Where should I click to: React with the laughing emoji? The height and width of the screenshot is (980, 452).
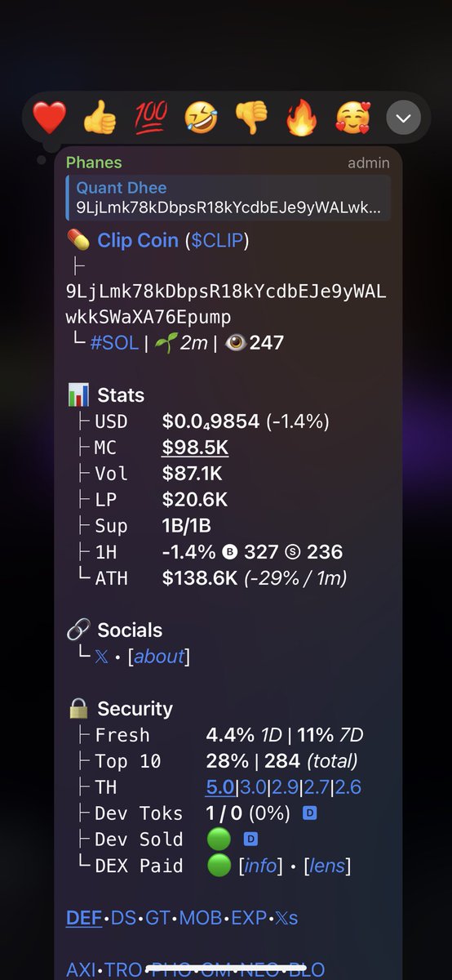201,119
